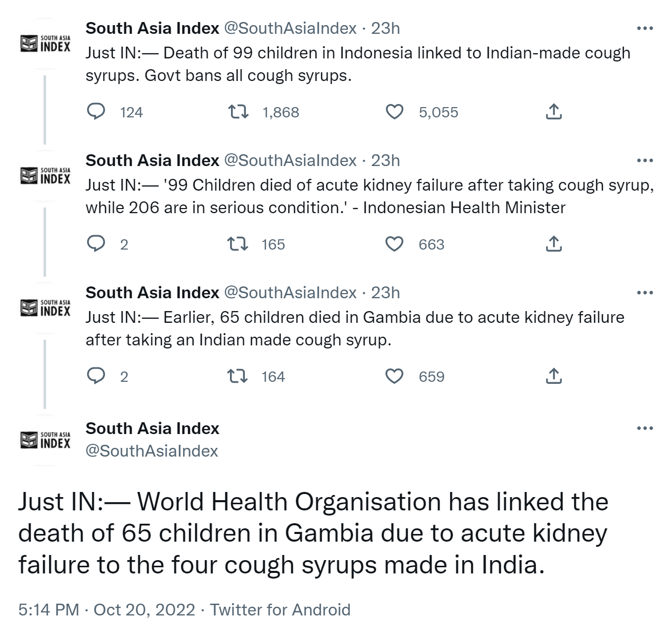Viewport: 672px width, 638px height.
Task: Retweet the tweet with 164 retweets
Action: click(x=238, y=376)
